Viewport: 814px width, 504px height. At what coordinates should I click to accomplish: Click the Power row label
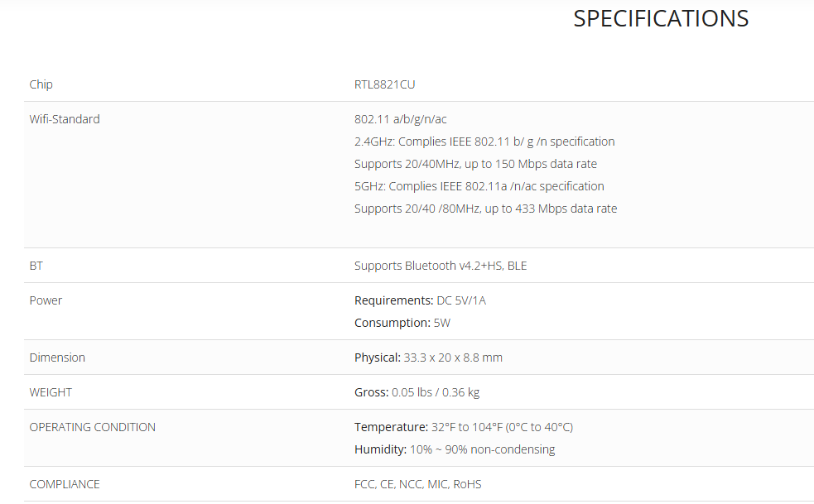click(x=46, y=300)
